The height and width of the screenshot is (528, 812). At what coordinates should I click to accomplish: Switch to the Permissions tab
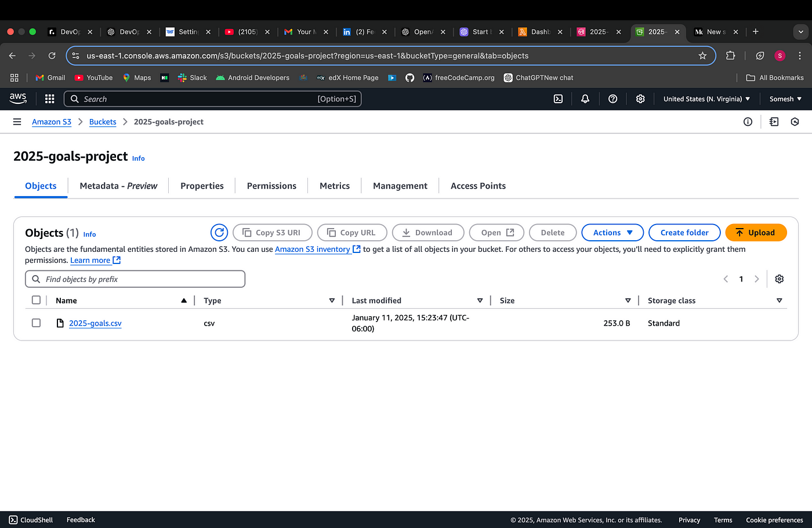click(271, 186)
